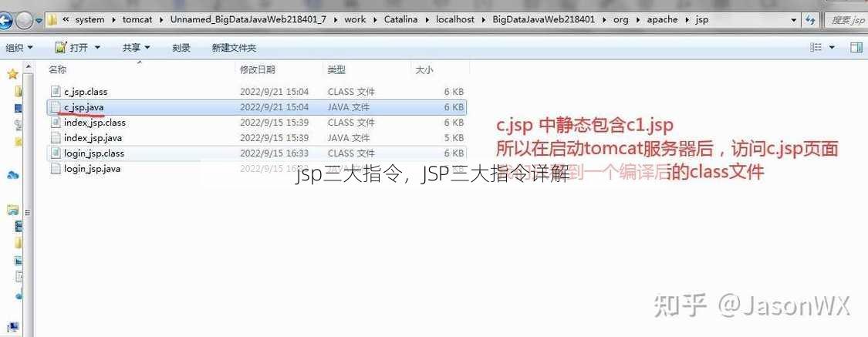The height and width of the screenshot is (337, 868).
Task: Jump to the work breadcrumb folder
Action: pyautogui.click(x=355, y=19)
